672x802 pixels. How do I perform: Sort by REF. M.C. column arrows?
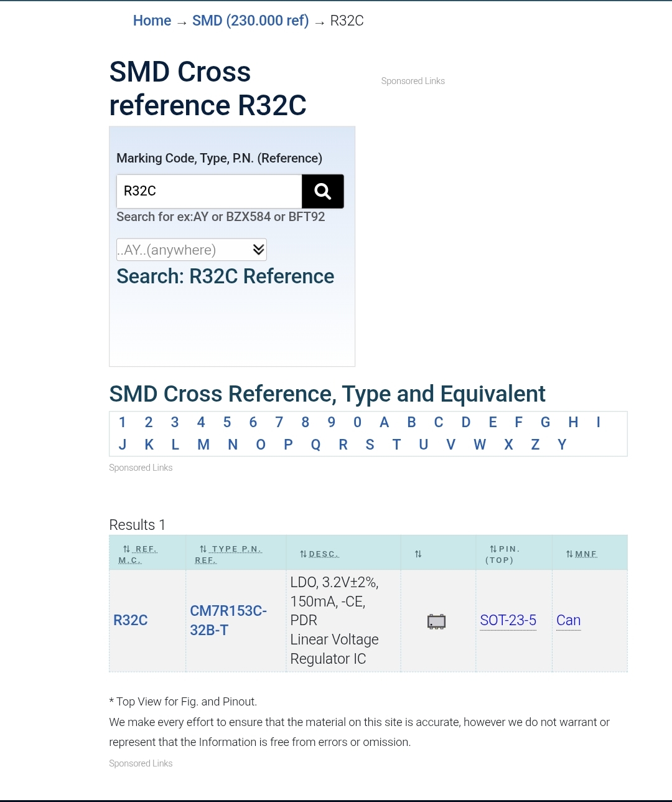coord(126,549)
